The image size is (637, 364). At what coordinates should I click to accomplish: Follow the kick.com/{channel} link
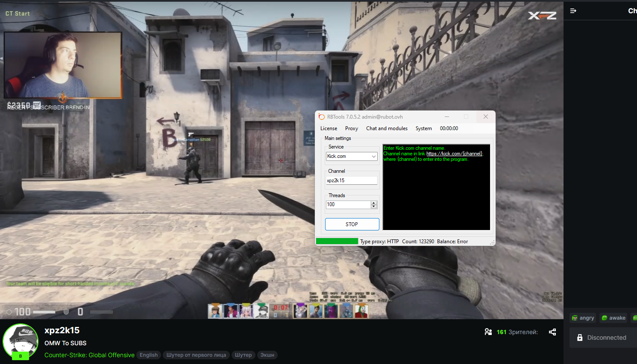[454, 154]
